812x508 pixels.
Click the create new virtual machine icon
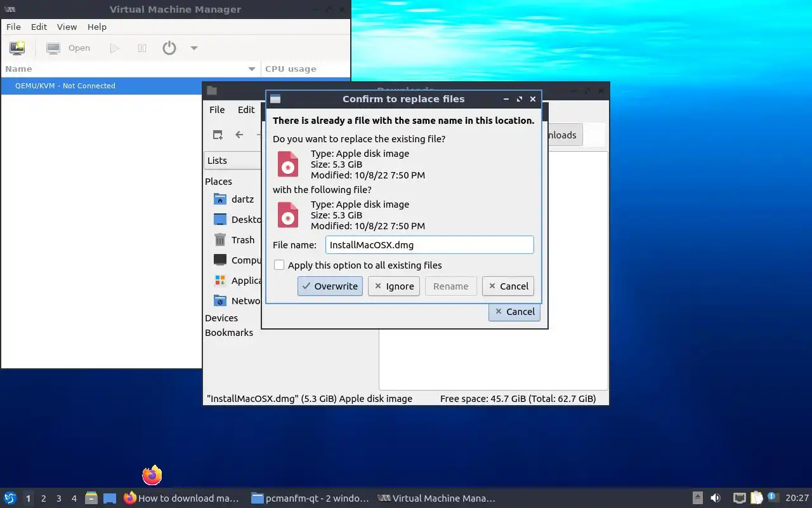pos(17,48)
